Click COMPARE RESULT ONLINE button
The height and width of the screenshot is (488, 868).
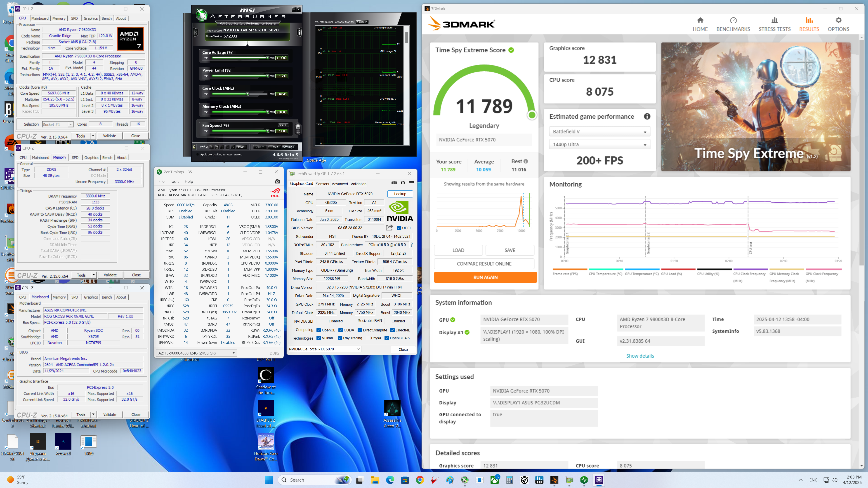[484, 264]
